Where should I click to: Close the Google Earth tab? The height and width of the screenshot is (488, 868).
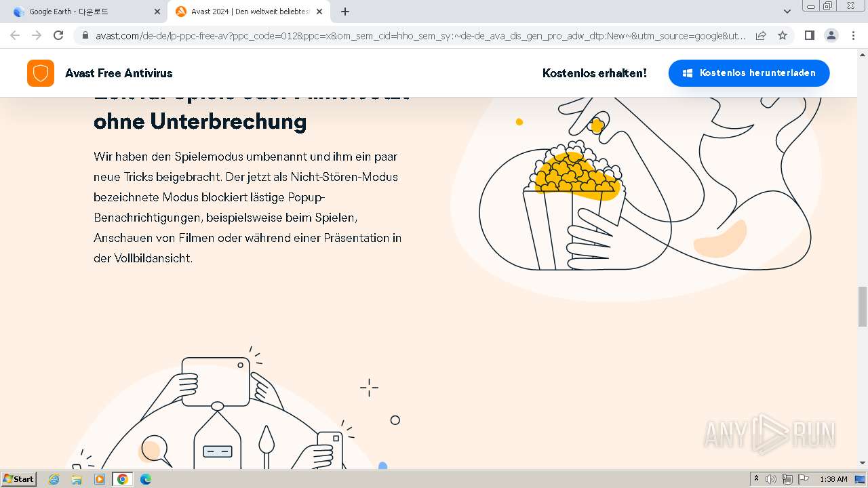(x=157, y=12)
